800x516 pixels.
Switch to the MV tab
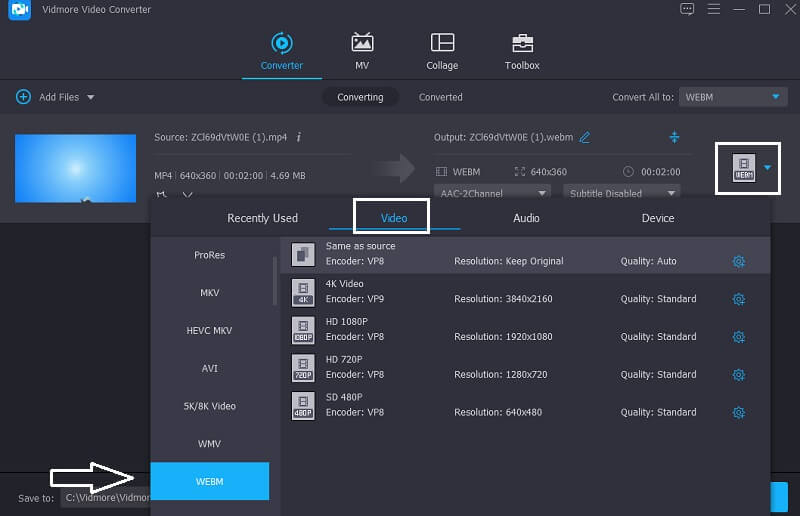coord(362,52)
